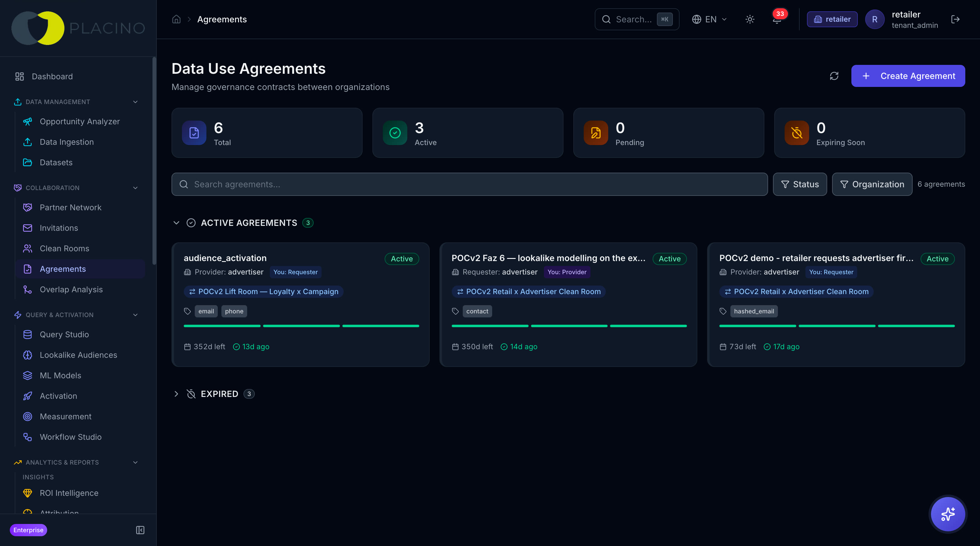The image size is (980, 546).
Task: Toggle the light theme sun icon
Action: point(750,19)
